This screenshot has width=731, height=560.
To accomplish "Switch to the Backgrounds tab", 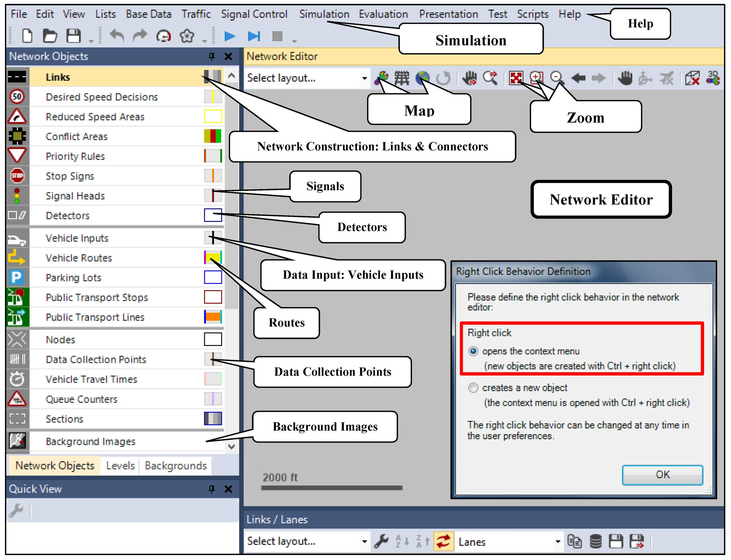I will point(176,466).
